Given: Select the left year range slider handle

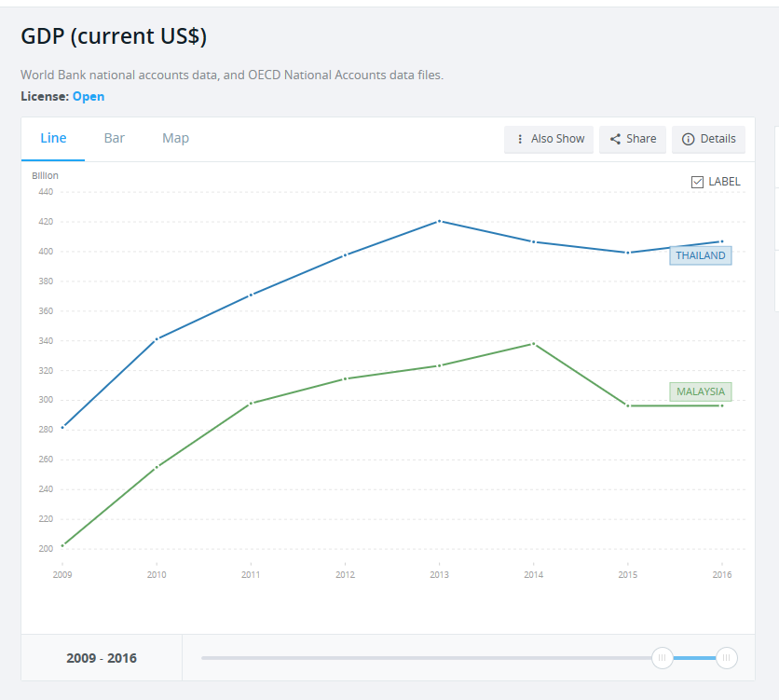Looking at the screenshot, I should [663, 658].
